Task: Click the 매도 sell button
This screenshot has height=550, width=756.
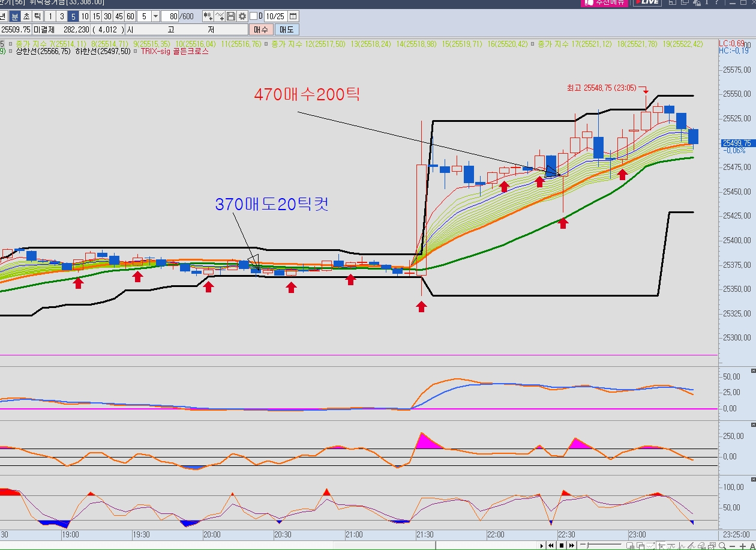Action: 287,29
